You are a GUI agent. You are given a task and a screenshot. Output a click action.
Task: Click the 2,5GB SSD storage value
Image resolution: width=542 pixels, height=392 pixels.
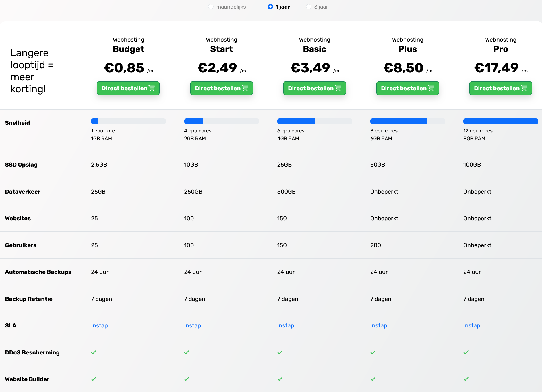pos(99,165)
